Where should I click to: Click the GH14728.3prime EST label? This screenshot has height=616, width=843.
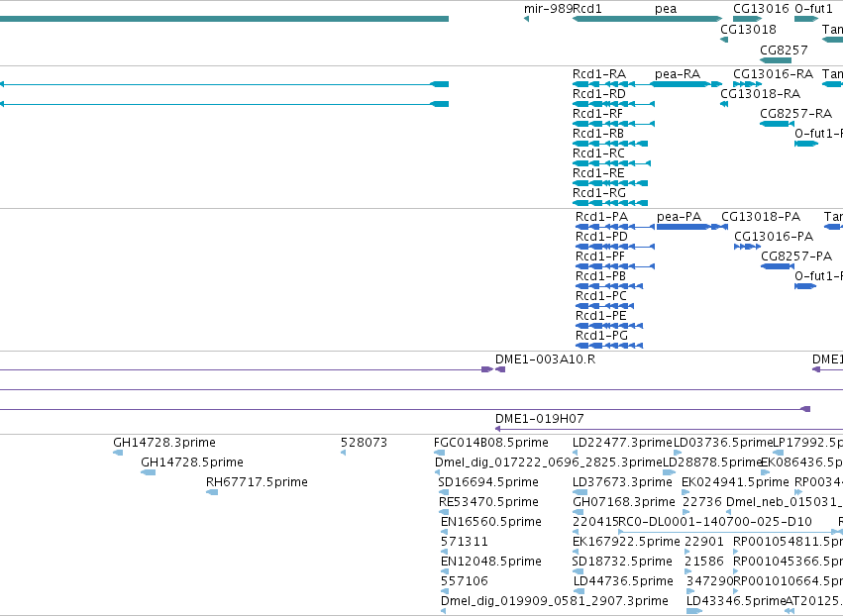164,443
